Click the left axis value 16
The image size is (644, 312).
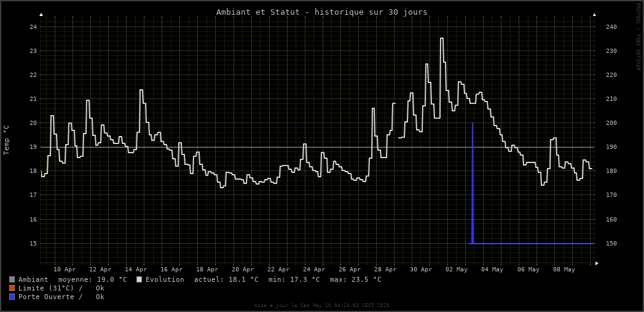tap(33, 220)
